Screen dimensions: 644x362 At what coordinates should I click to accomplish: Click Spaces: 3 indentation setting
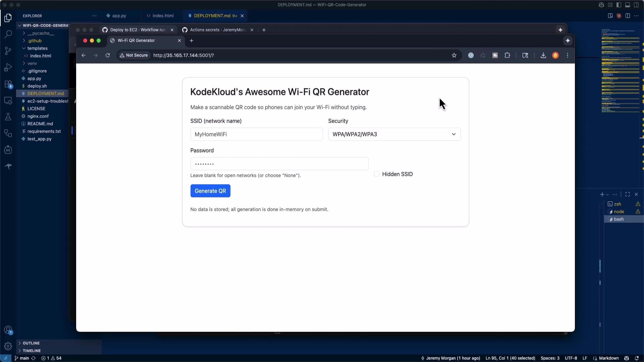tap(550, 358)
